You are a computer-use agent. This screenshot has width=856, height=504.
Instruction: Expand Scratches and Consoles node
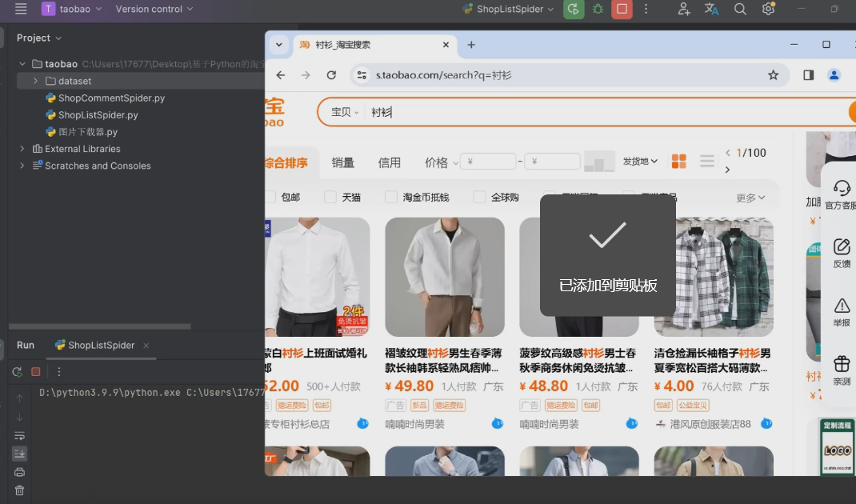(x=22, y=166)
